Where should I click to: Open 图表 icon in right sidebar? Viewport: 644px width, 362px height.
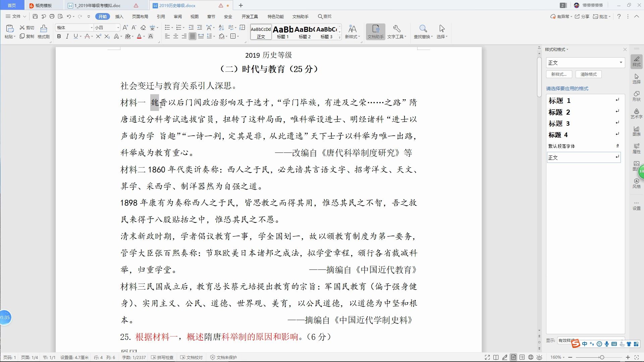[636, 131]
